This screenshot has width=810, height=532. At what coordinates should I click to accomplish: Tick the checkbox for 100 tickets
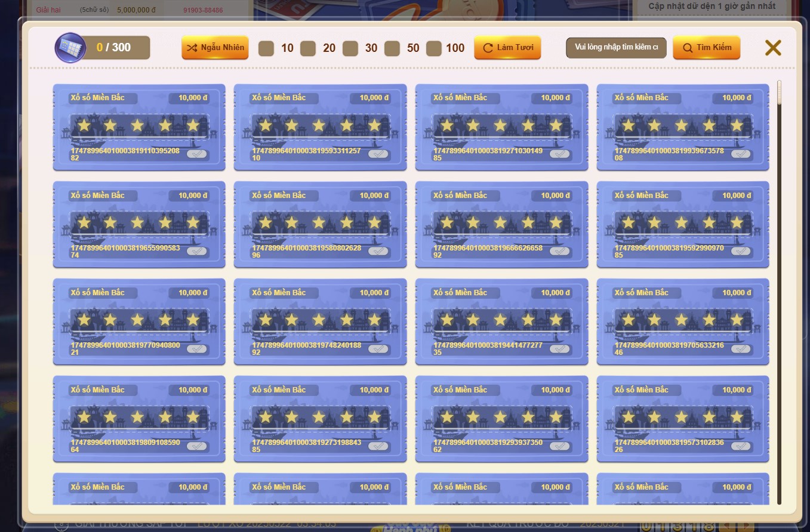434,48
